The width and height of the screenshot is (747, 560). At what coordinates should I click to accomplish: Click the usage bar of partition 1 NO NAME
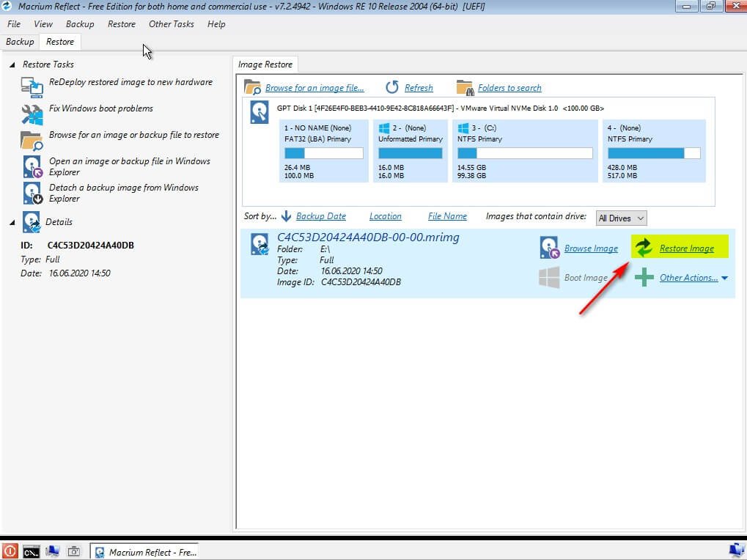click(324, 153)
